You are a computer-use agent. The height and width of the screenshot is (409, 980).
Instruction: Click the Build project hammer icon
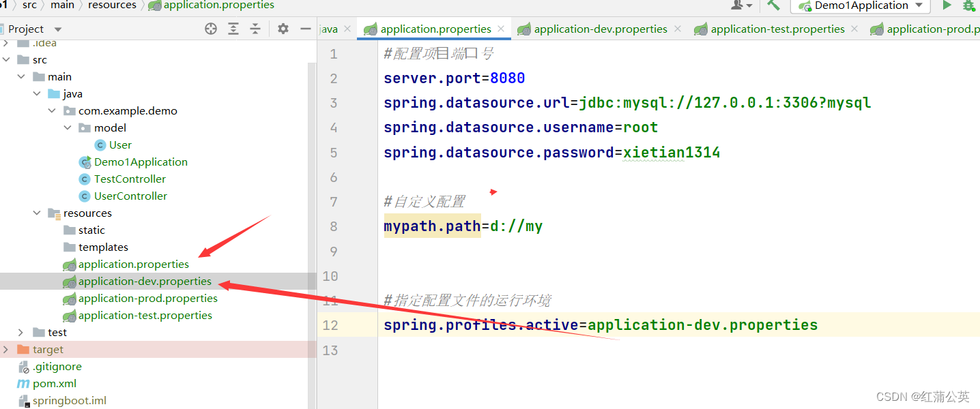773,5
